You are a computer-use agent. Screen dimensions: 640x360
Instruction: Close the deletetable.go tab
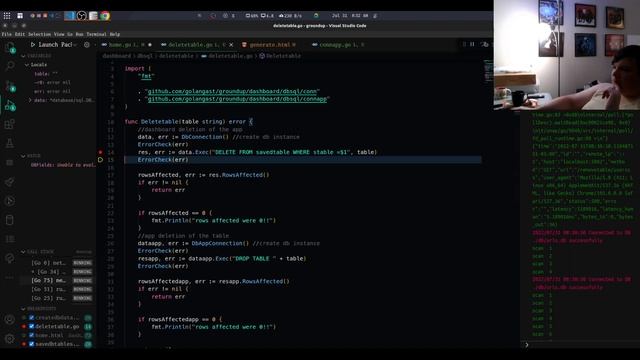[x=231, y=44]
